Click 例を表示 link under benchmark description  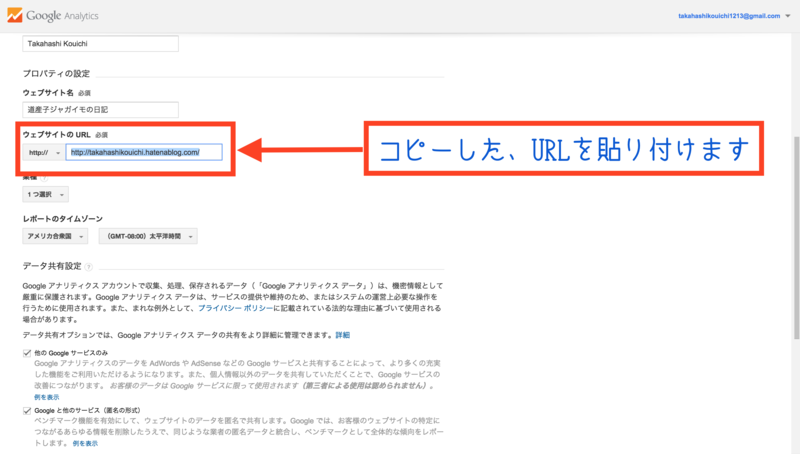(85, 443)
